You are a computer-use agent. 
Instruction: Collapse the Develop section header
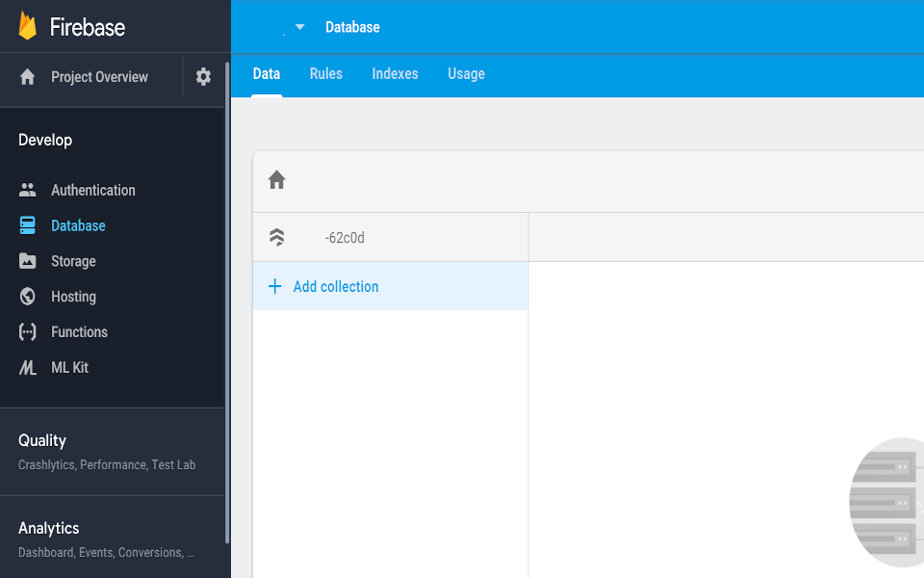tap(45, 140)
